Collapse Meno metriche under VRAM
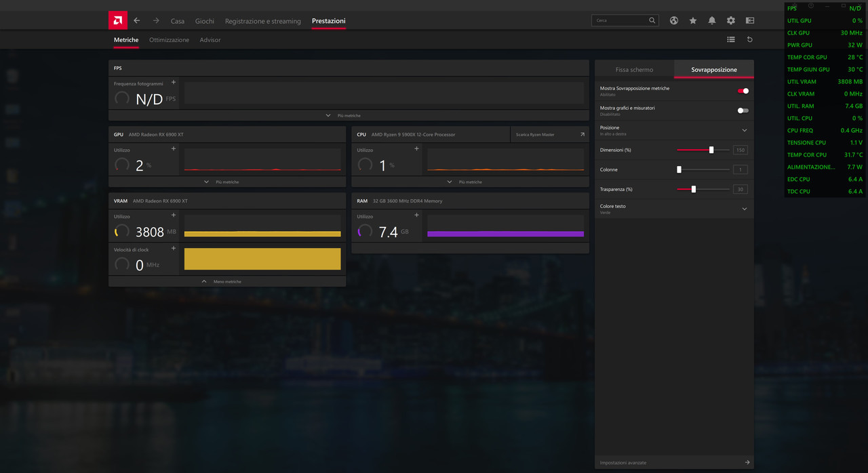Viewport: 868px width, 473px height. (227, 281)
